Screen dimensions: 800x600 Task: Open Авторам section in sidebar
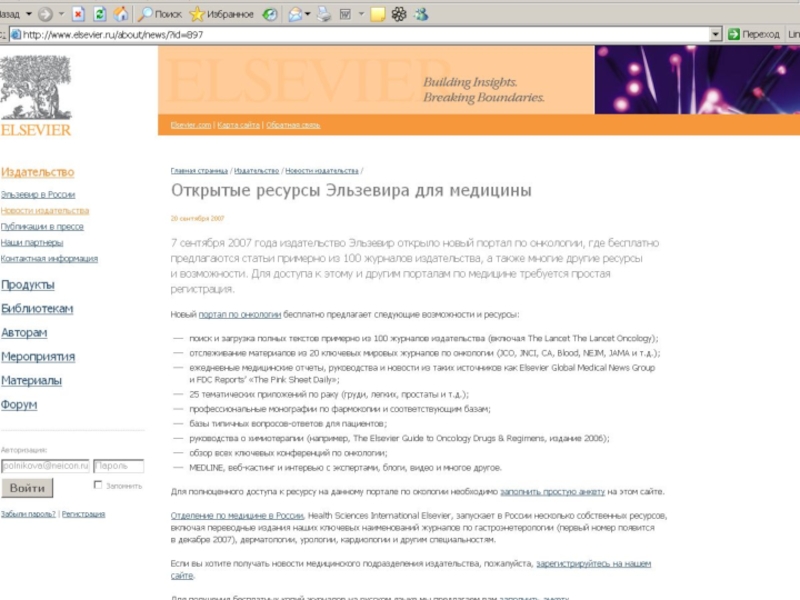(24, 333)
